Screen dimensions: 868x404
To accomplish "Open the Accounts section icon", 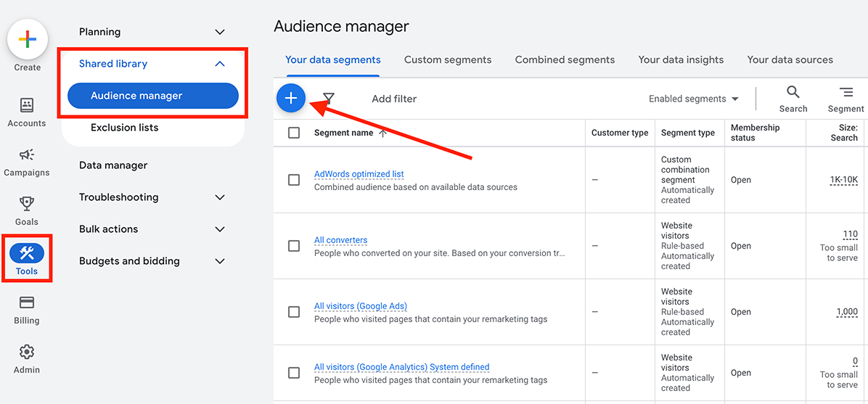I will click(27, 105).
